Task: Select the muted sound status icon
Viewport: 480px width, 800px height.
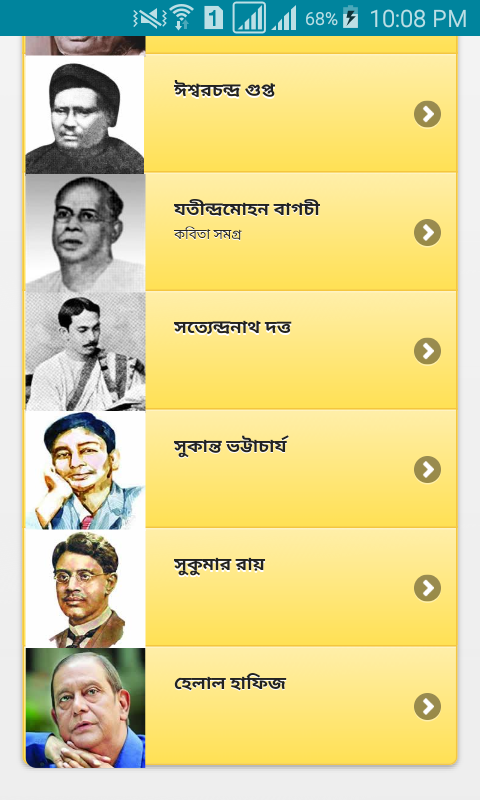Action: click(x=149, y=18)
